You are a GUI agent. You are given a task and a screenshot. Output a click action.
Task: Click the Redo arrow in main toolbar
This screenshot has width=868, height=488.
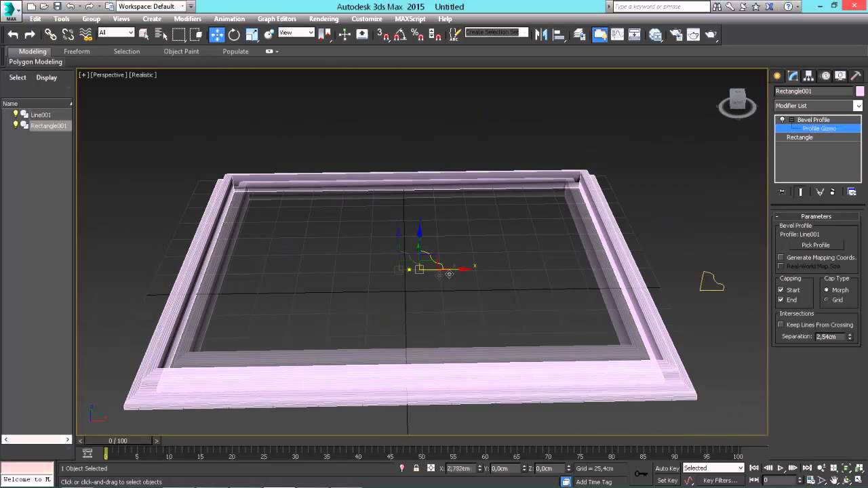30,35
